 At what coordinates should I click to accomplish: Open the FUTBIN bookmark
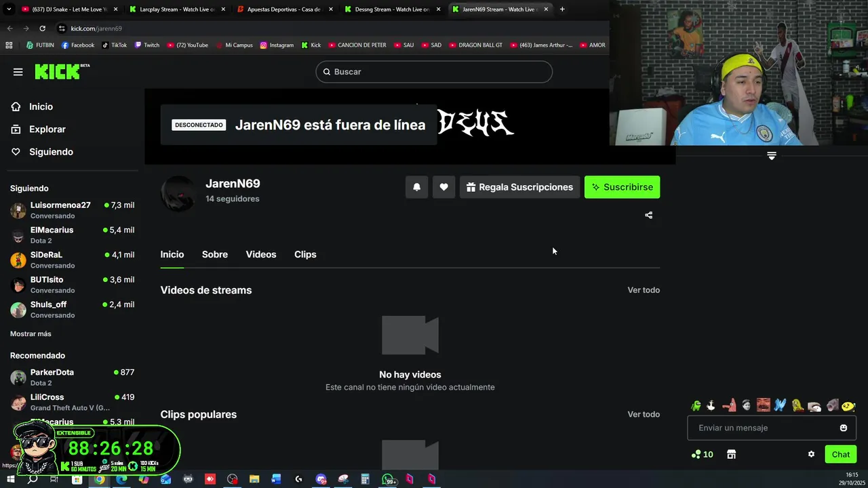click(x=40, y=45)
